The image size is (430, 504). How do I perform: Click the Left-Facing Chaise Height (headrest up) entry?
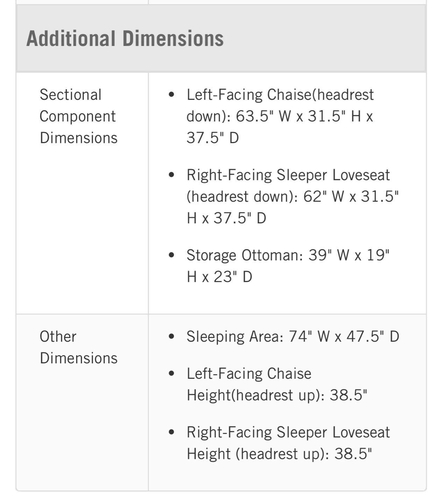(x=277, y=384)
